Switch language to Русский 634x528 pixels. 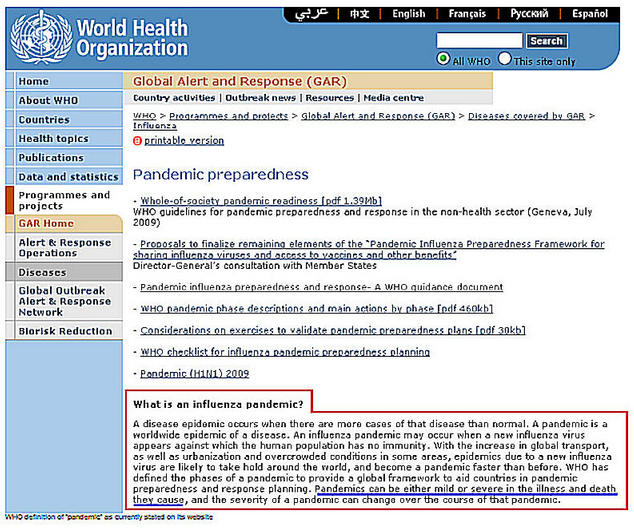click(x=529, y=14)
